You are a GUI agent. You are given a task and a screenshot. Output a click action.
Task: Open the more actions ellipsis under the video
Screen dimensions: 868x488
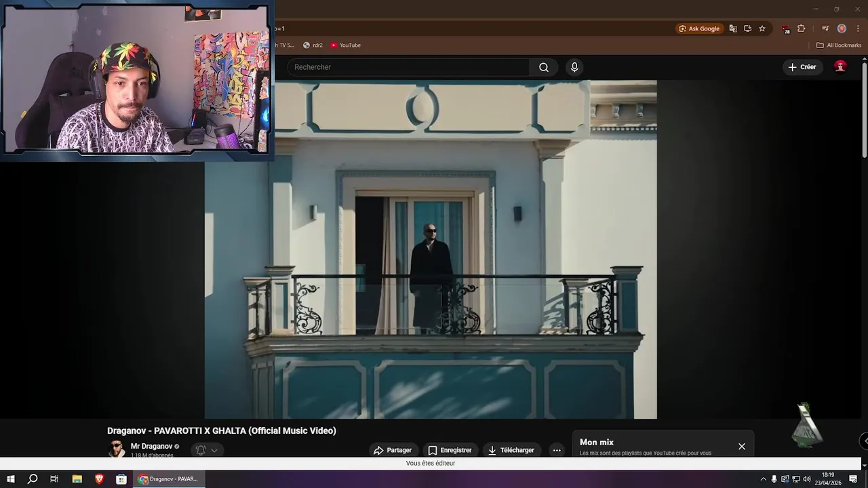coord(557,450)
